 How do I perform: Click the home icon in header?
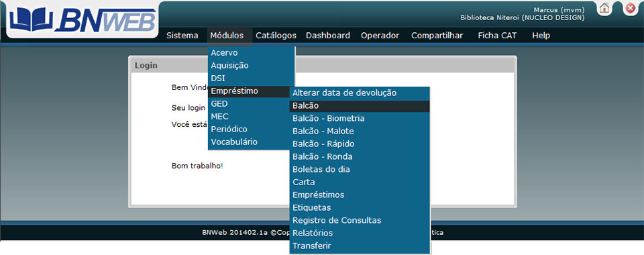click(604, 8)
